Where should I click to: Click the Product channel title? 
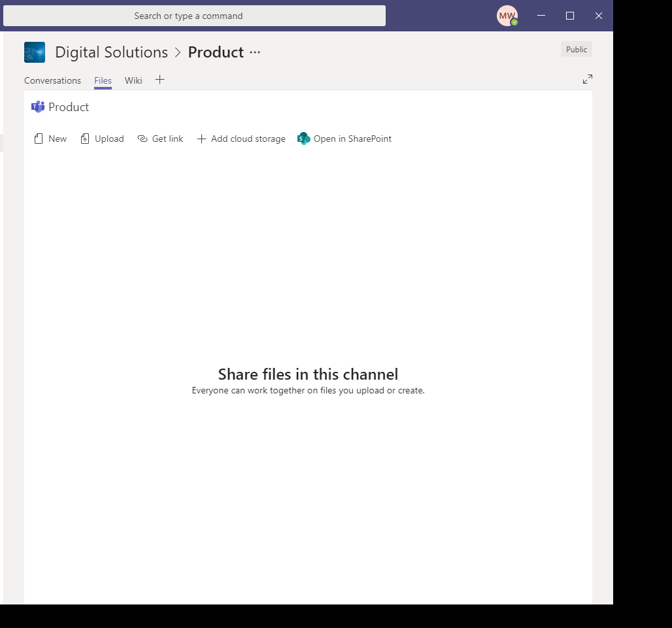point(216,52)
